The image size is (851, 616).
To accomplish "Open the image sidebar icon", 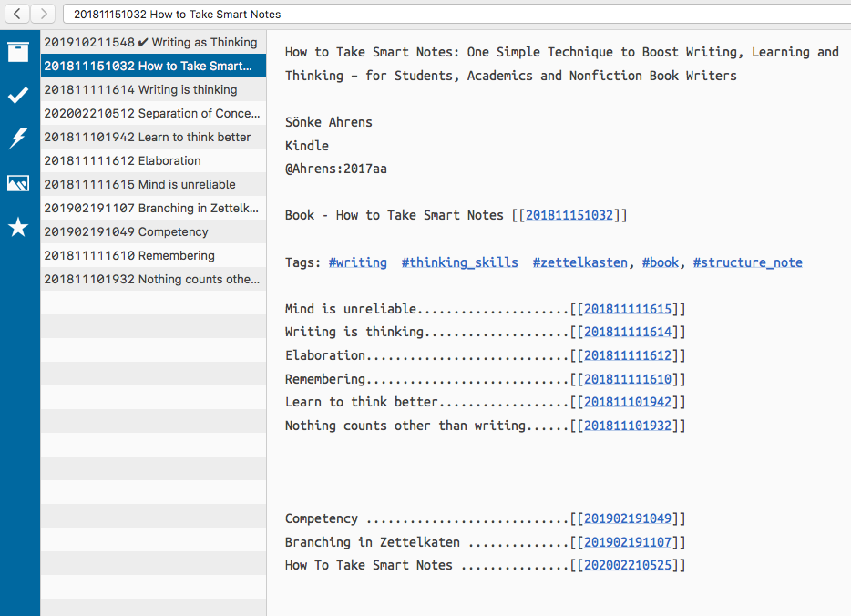I will (18, 183).
